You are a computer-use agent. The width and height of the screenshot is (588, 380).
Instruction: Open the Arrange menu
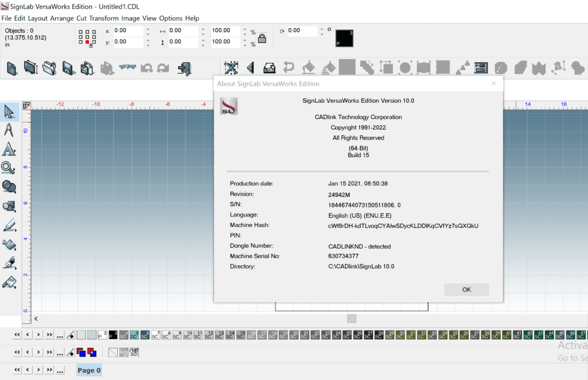(x=62, y=18)
